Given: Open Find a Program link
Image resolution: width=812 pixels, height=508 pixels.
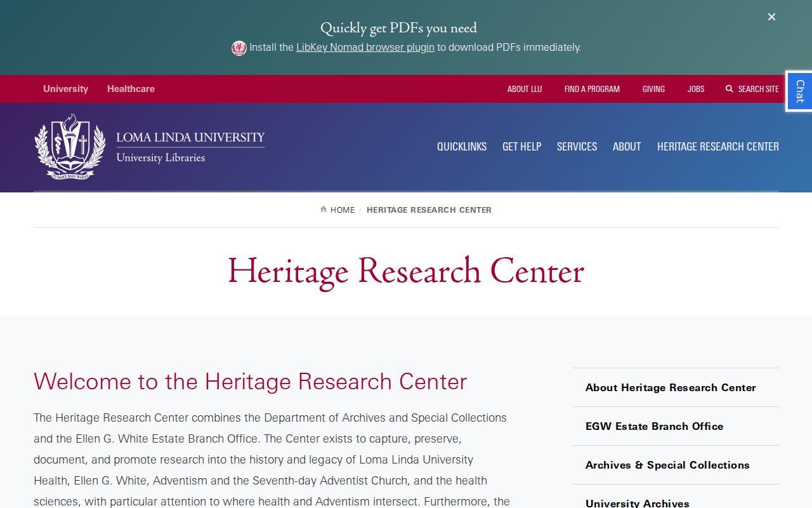Looking at the screenshot, I should (x=592, y=89).
